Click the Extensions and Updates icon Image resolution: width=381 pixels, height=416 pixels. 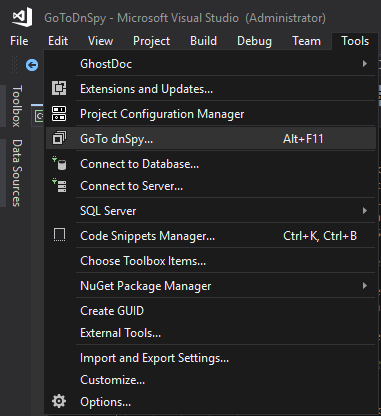tap(59, 89)
